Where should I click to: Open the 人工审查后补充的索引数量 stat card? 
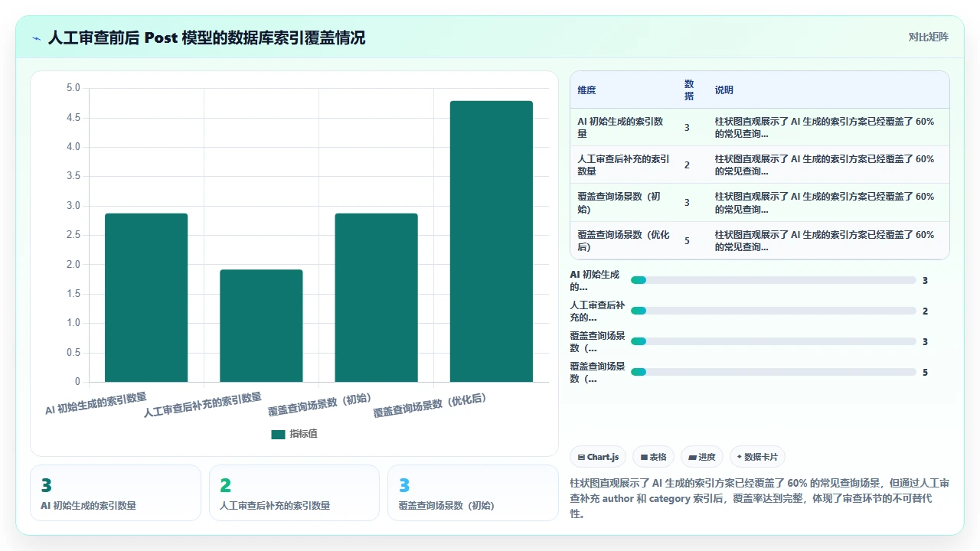294,493
